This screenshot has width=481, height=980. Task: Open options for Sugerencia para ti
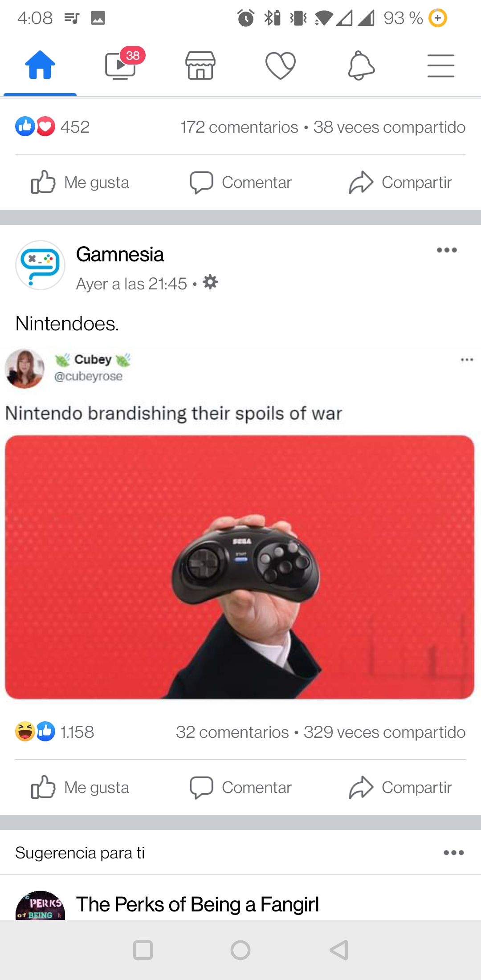454,853
